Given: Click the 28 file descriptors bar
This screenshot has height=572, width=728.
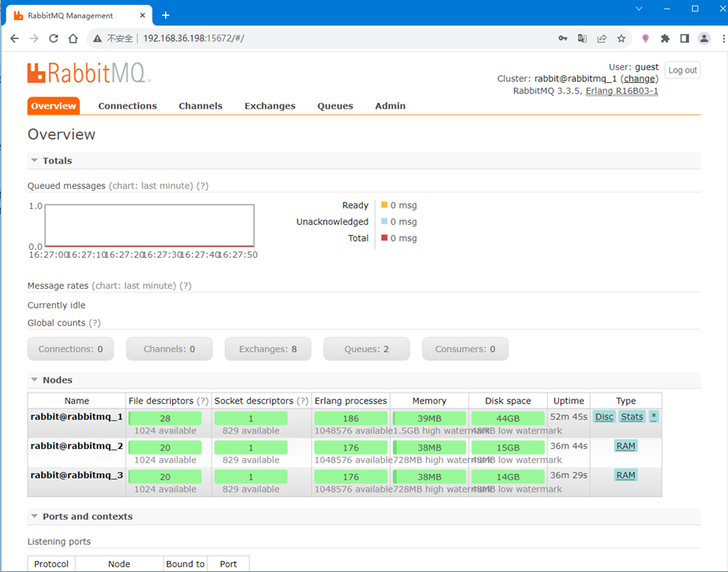Looking at the screenshot, I should tap(165, 418).
